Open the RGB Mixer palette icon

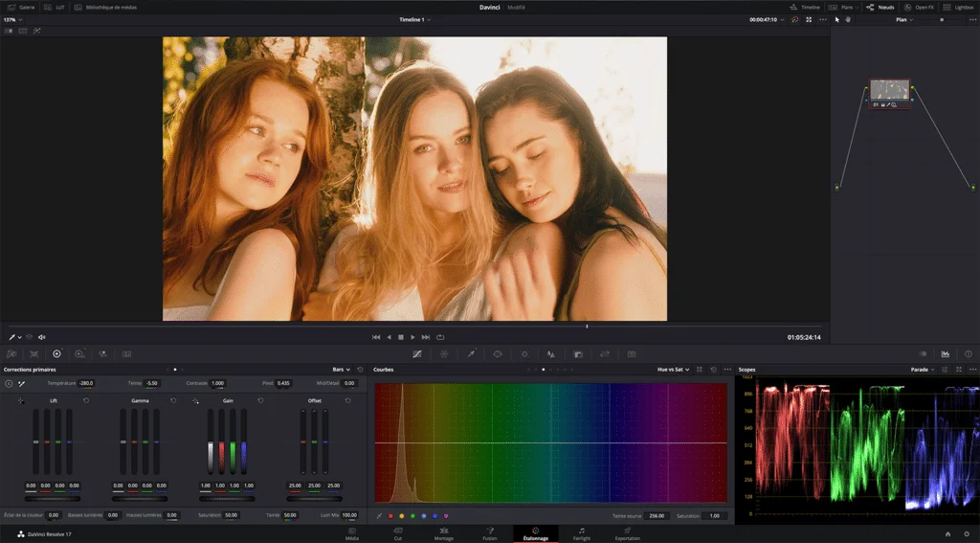102,354
